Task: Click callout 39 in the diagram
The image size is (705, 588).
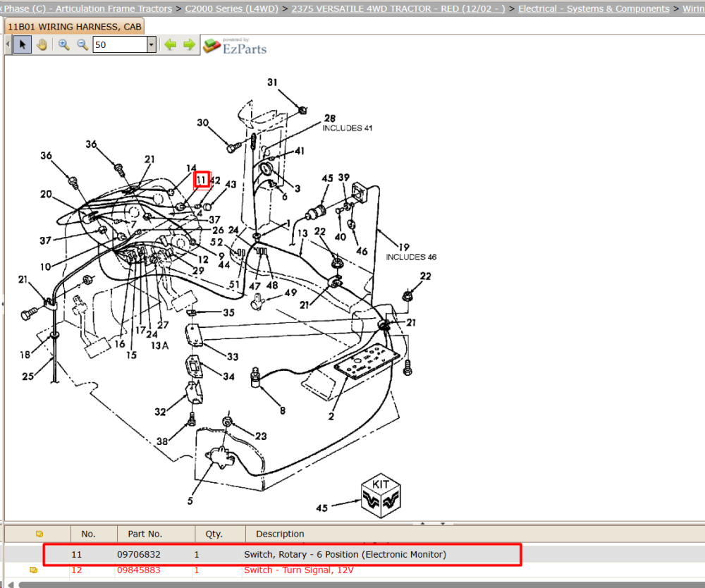Action: [344, 178]
